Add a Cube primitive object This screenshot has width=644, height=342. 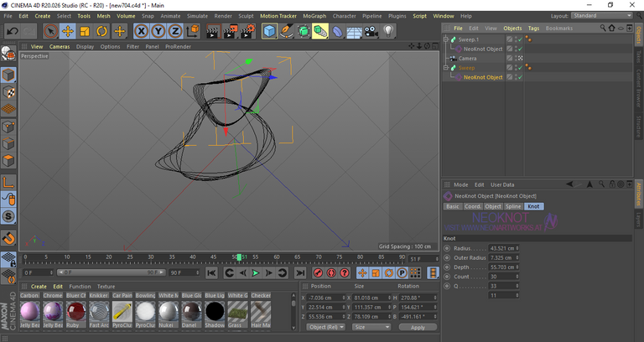[269, 31]
